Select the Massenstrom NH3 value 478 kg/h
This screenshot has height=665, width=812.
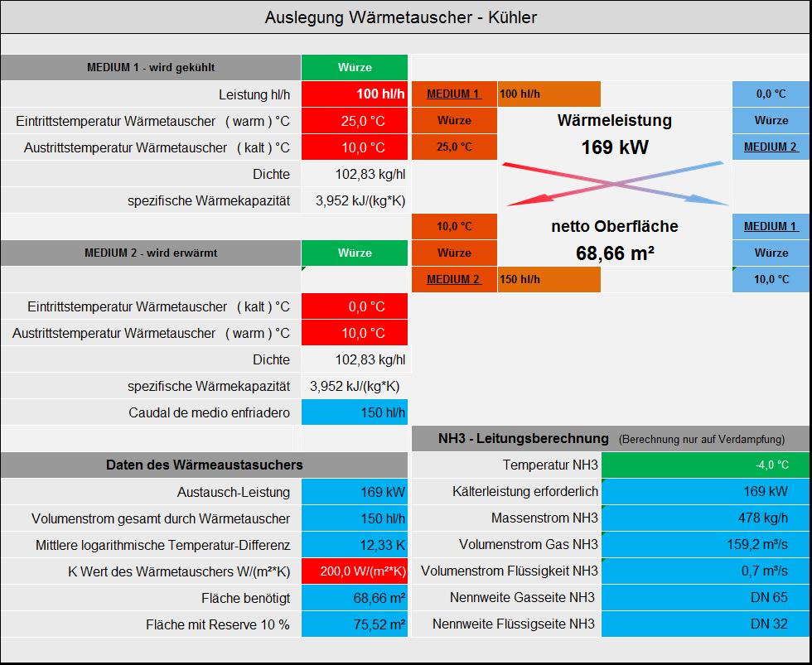pos(706,518)
